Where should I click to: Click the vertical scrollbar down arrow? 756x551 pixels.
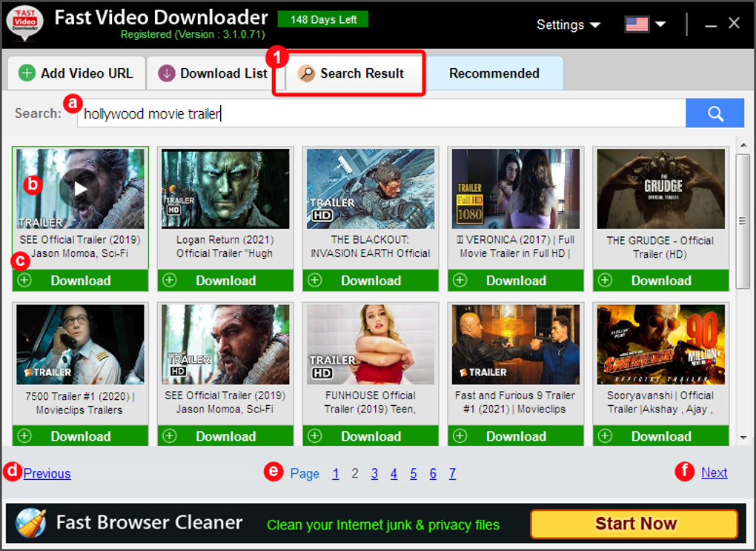[x=743, y=438]
